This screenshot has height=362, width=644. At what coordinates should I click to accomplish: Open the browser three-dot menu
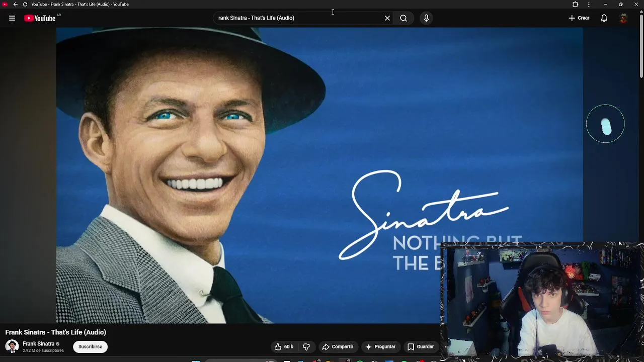coord(589,5)
